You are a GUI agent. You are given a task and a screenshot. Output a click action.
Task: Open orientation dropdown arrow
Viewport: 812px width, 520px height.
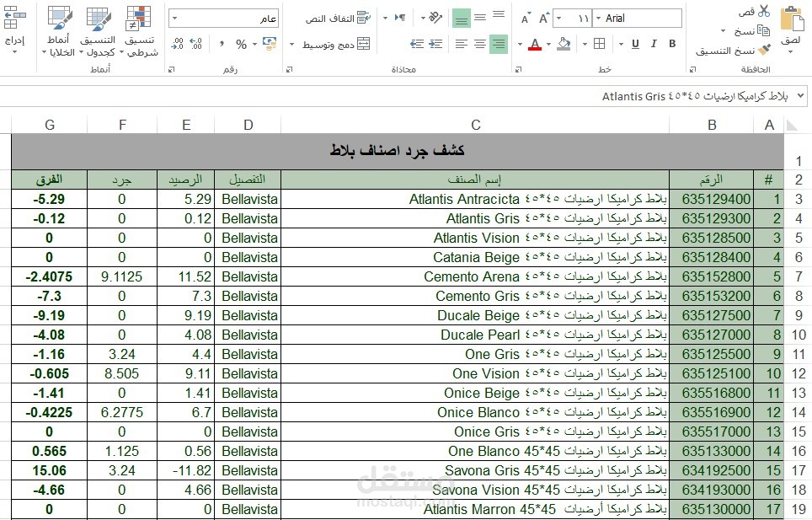coord(423,19)
